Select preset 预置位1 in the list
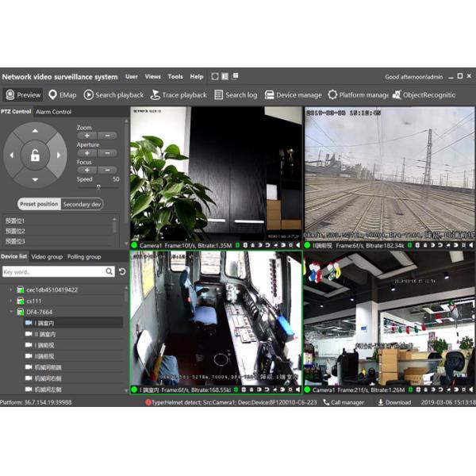This screenshot has width=476, height=476. pyautogui.click(x=58, y=221)
